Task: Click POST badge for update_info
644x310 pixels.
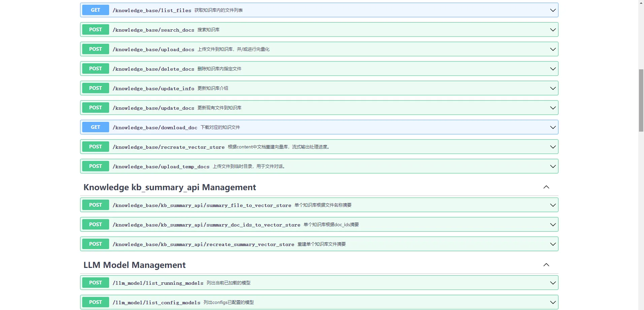Action: pos(96,88)
